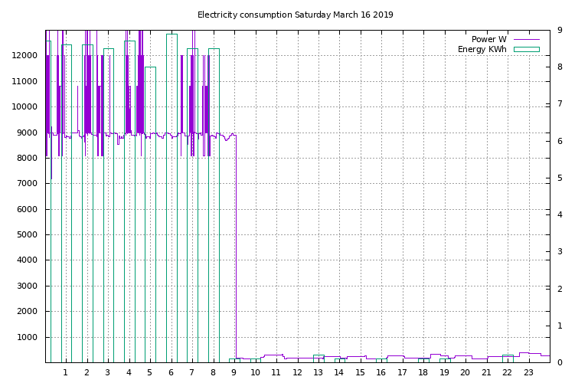Click the 7000 label on power axis
Image resolution: width=588 pixels, height=383 pixels.
pyautogui.click(x=28, y=183)
